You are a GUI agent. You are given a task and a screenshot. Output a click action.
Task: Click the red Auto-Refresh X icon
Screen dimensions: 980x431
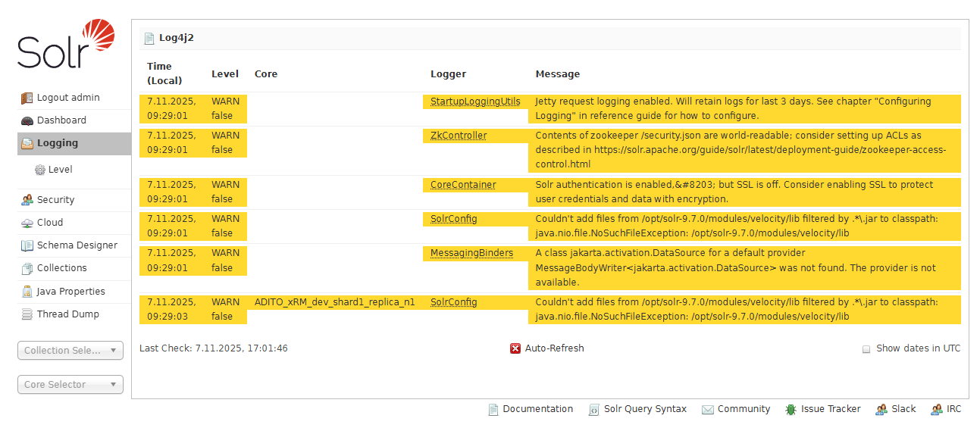click(515, 348)
